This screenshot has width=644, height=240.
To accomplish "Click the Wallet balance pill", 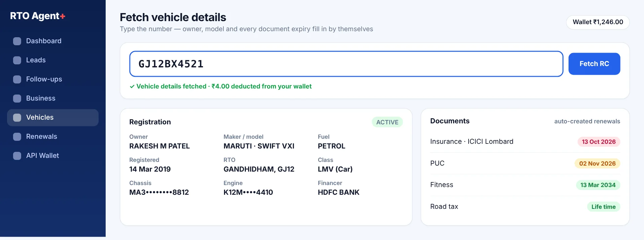I will [x=598, y=22].
